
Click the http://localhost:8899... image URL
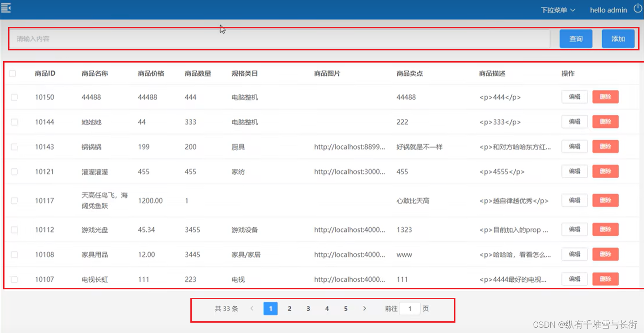tap(350, 147)
